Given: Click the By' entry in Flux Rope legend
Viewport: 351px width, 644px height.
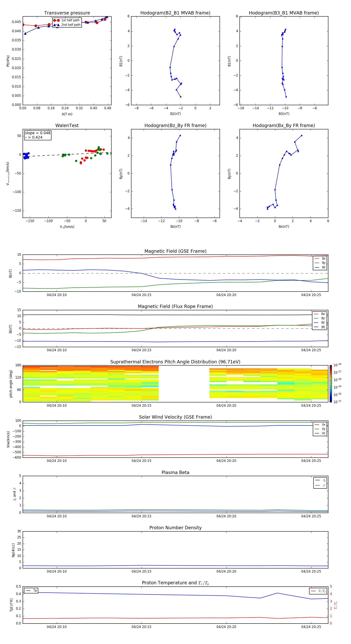Looking at the screenshot, I should tap(320, 318).
